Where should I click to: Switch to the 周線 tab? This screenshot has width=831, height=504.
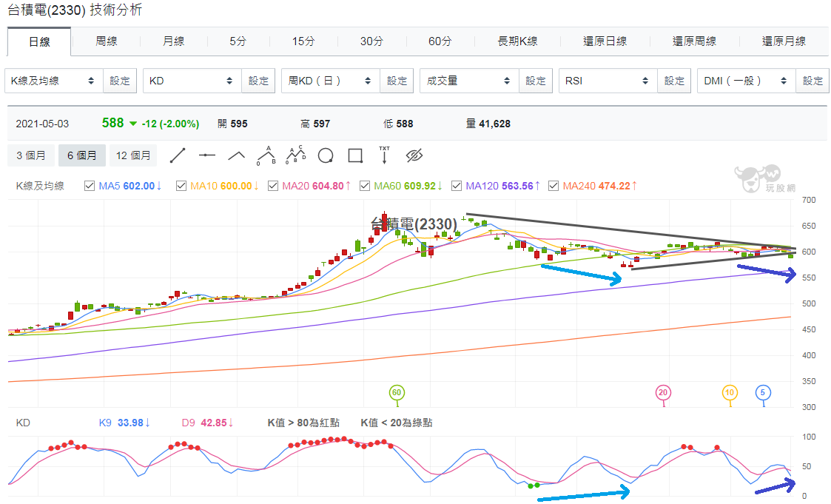click(106, 41)
